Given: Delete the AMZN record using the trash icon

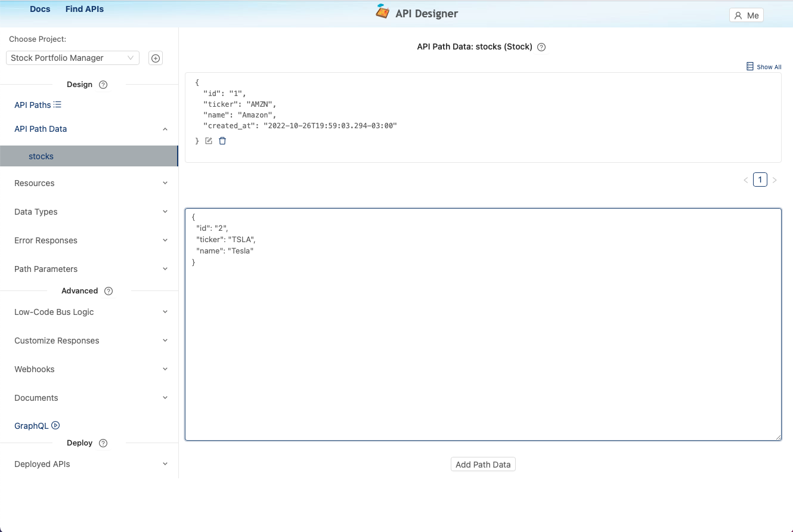Looking at the screenshot, I should point(222,140).
